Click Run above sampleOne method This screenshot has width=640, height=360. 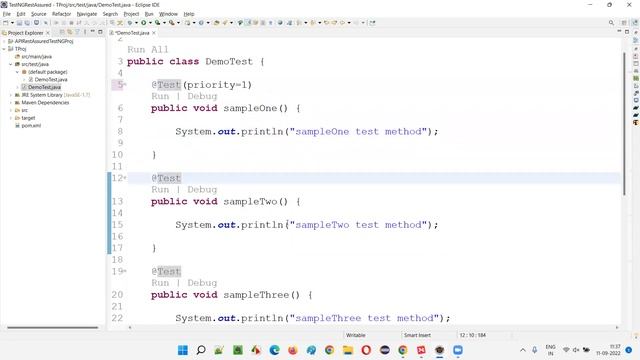point(160,96)
